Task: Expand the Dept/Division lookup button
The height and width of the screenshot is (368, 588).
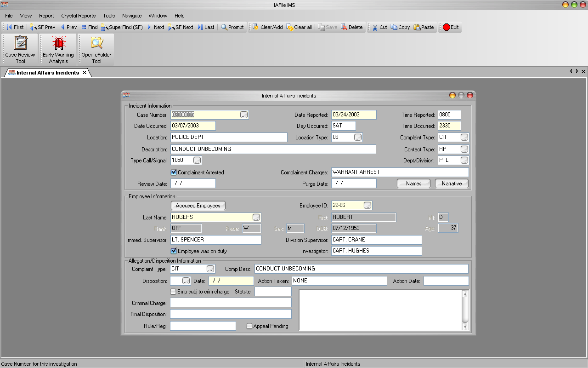Action: click(464, 160)
